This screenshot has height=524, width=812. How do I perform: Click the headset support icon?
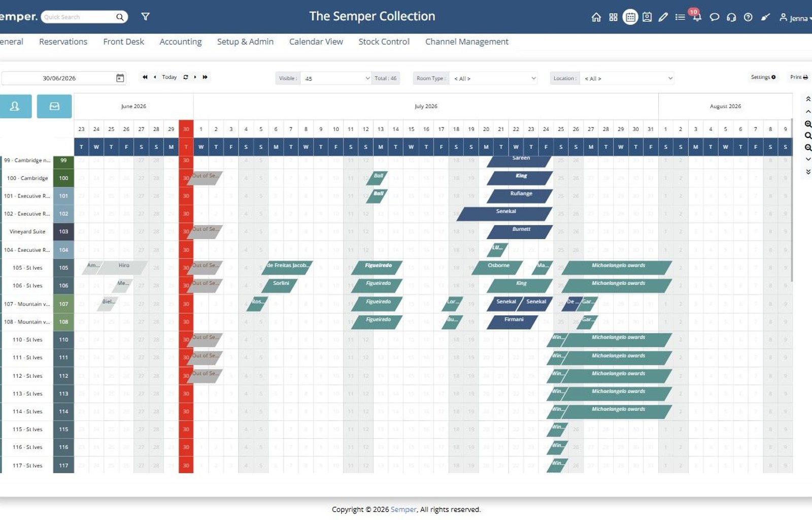coord(731,17)
